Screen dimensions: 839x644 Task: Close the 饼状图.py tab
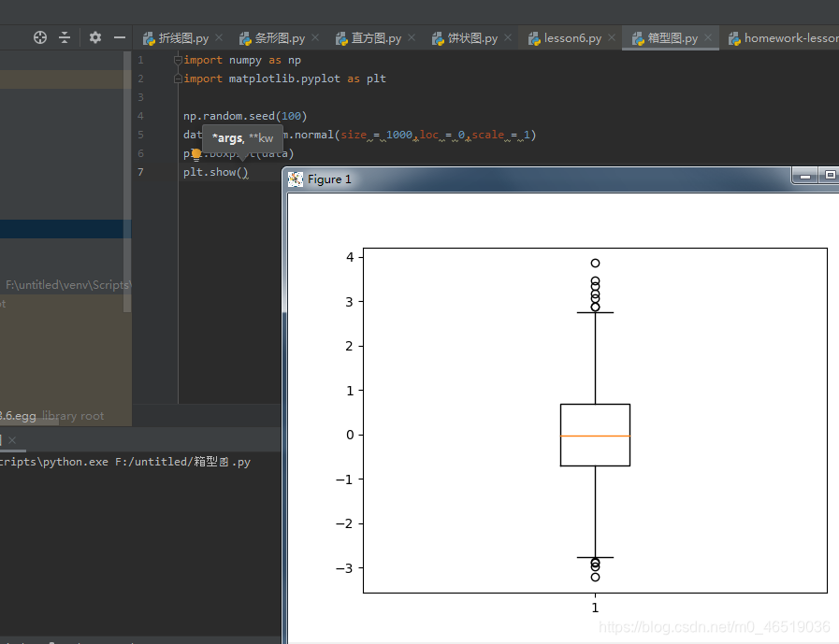coord(508,37)
